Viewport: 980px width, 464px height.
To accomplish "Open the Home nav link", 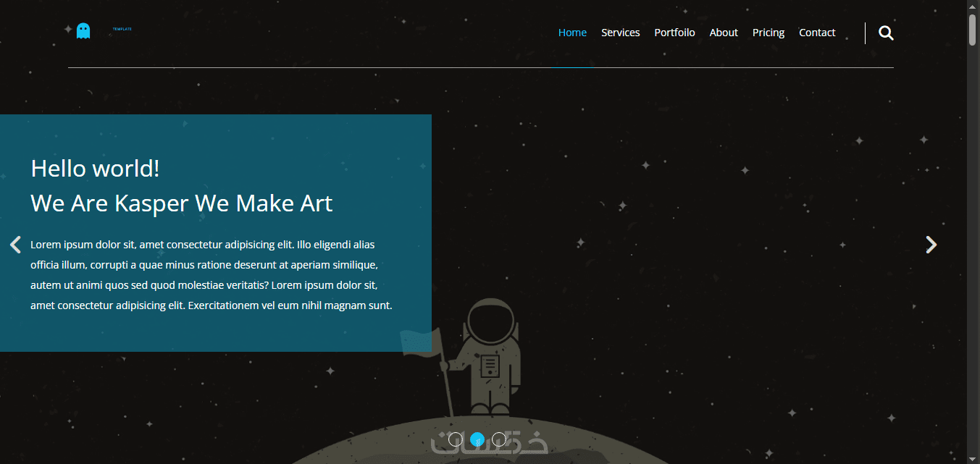I will click(x=572, y=33).
